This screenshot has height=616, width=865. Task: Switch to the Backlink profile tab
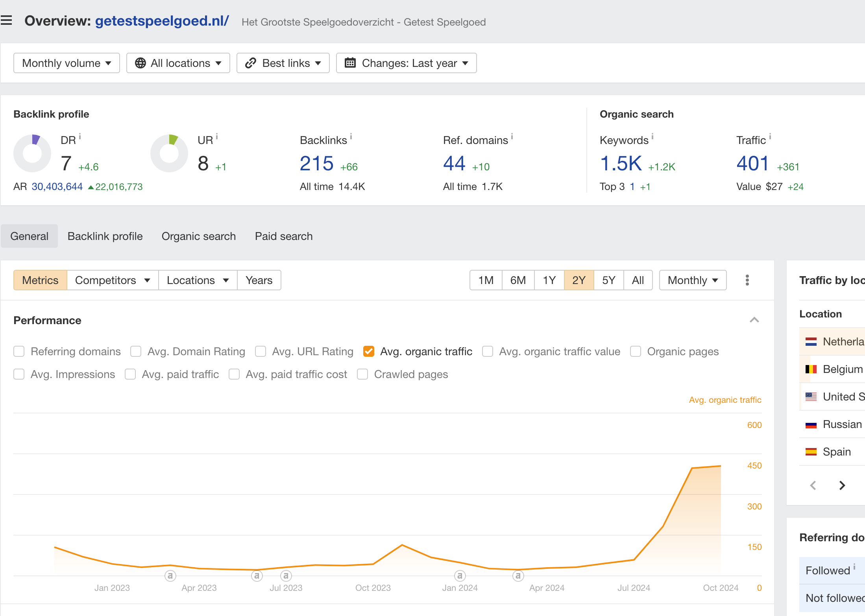point(105,236)
